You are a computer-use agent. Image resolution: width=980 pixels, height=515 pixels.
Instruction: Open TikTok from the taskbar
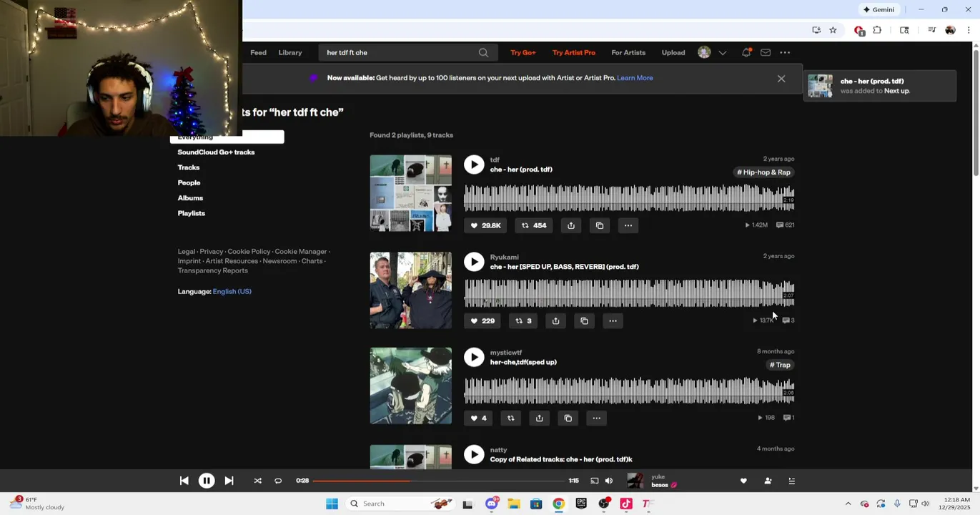tap(626, 504)
